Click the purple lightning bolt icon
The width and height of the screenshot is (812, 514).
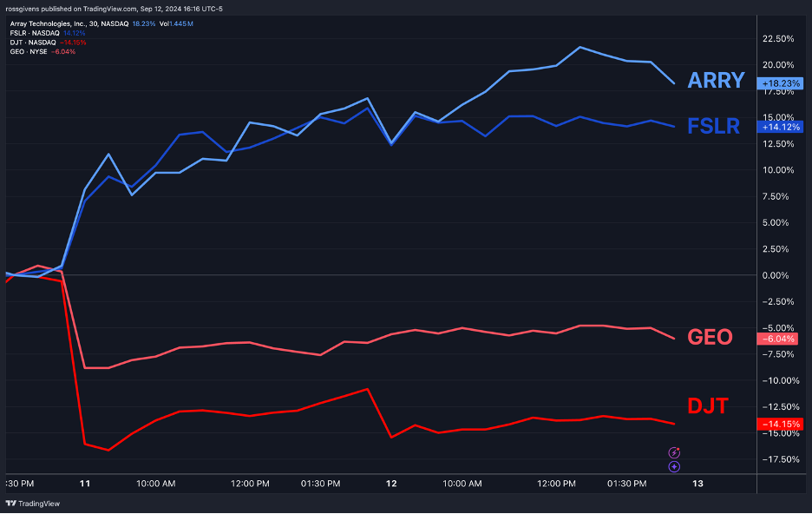(x=674, y=452)
